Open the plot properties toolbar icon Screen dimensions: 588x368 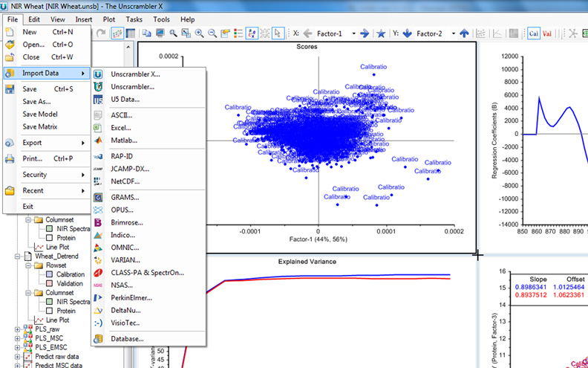(x=225, y=33)
